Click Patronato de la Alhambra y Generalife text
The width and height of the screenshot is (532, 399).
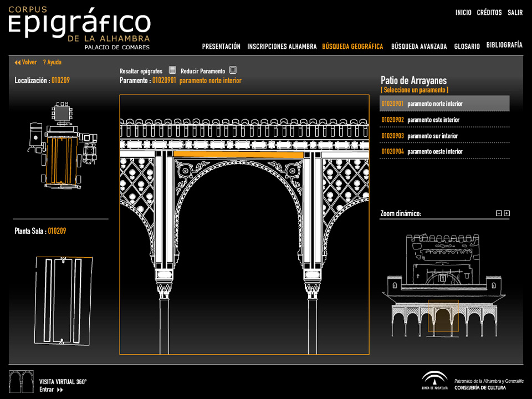(489, 381)
